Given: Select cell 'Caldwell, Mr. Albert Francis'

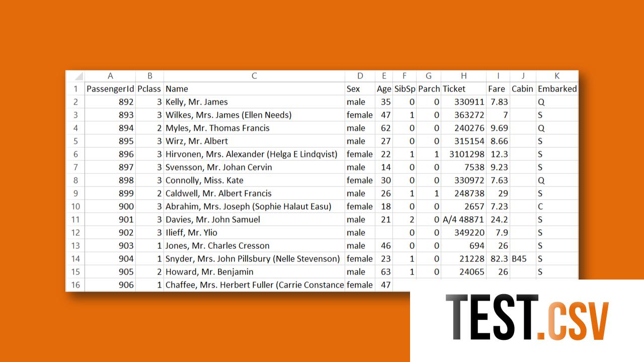Looking at the screenshot, I should tap(254, 193).
